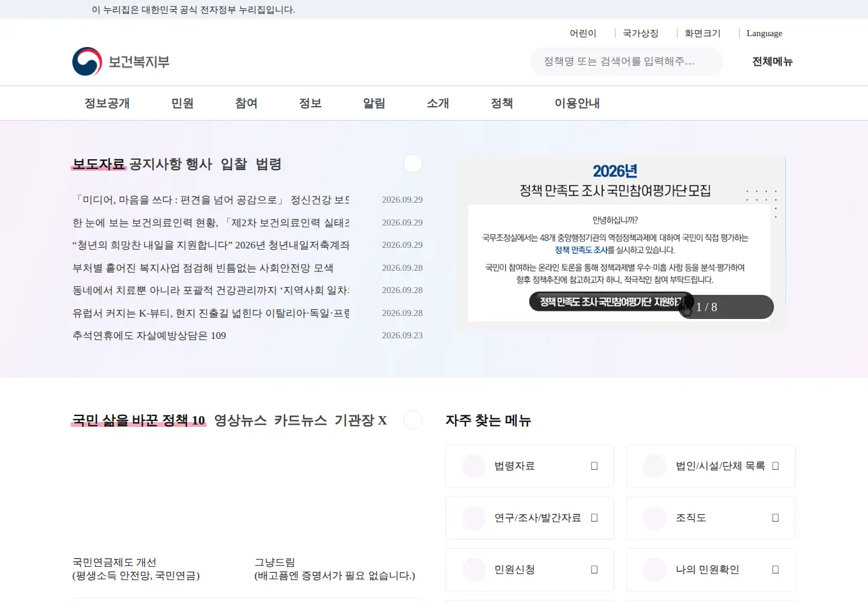Click the arrow icon on 조직도 card
Viewport: 868px width, 603px height.
776,518
